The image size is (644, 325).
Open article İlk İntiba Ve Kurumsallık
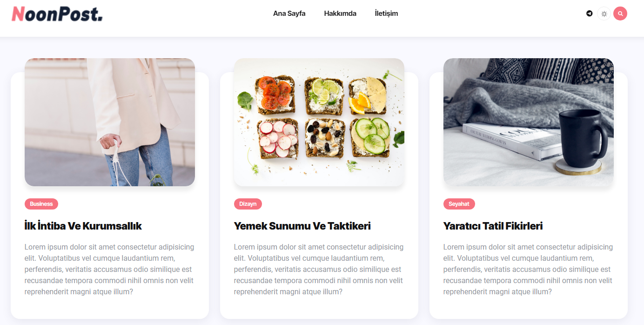(x=83, y=226)
